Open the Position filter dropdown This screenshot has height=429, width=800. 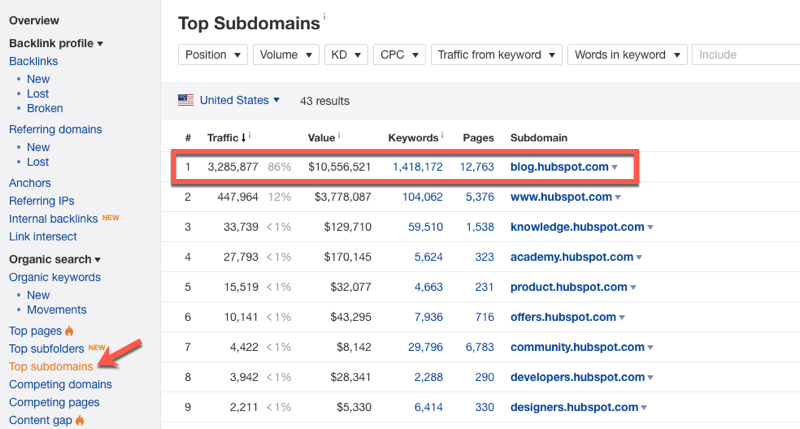213,55
